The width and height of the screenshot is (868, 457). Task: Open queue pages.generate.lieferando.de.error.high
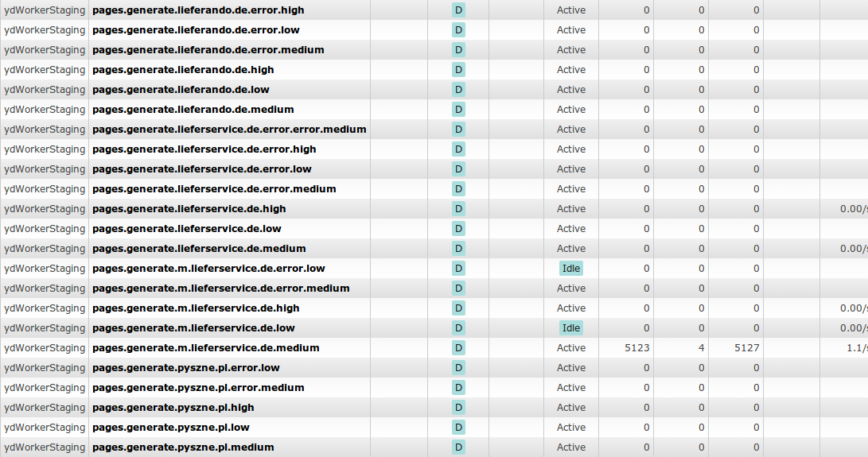[x=198, y=10]
